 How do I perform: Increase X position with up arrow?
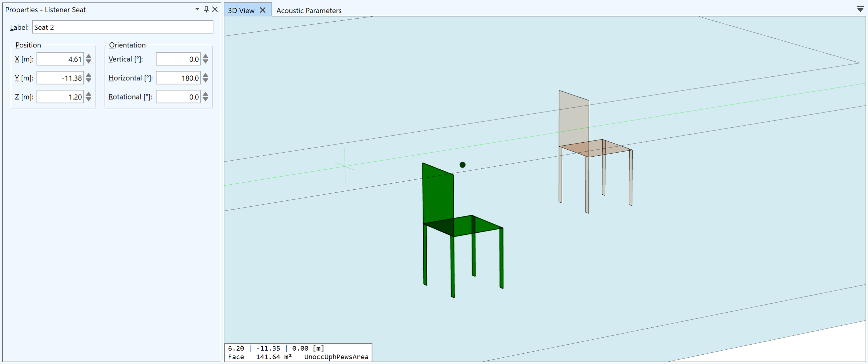pyautogui.click(x=88, y=57)
